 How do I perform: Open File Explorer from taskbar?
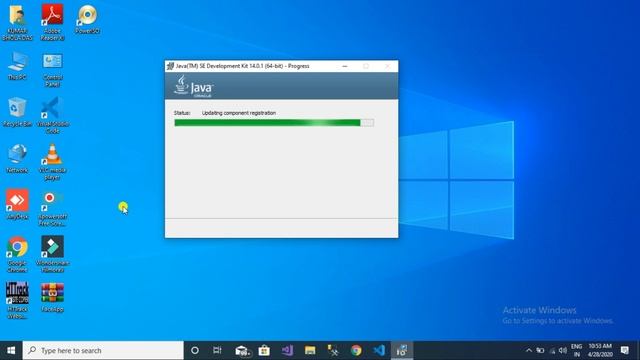pos(310,350)
